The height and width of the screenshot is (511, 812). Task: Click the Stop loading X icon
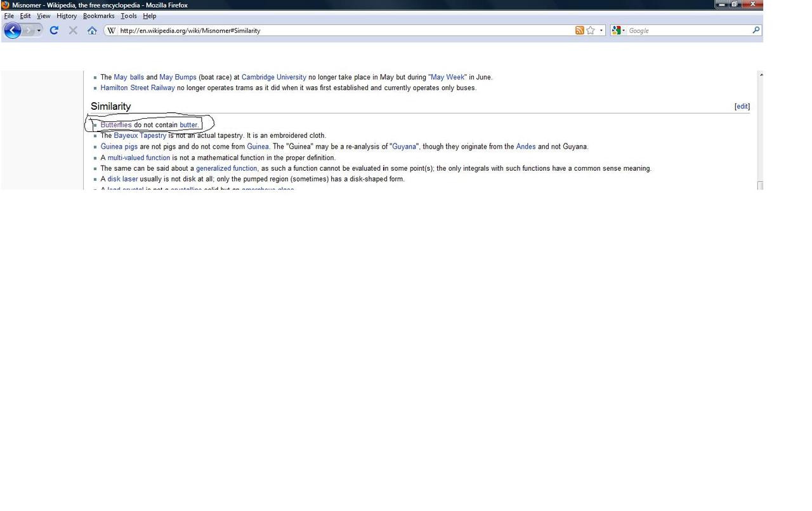click(73, 30)
